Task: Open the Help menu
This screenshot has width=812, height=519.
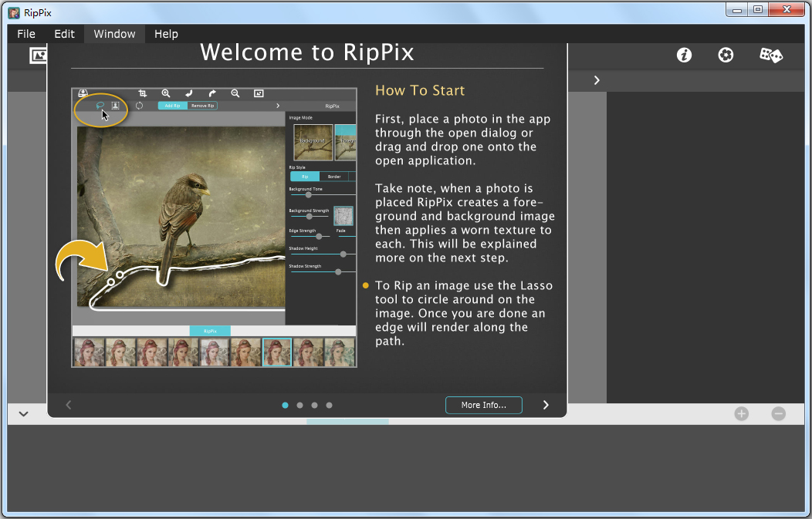Action: [x=166, y=33]
